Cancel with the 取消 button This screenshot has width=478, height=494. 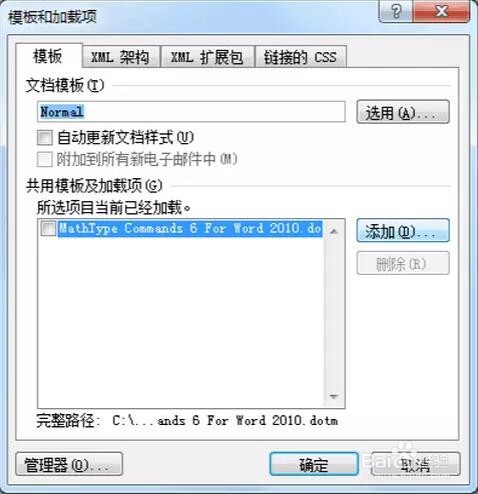point(415,464)
